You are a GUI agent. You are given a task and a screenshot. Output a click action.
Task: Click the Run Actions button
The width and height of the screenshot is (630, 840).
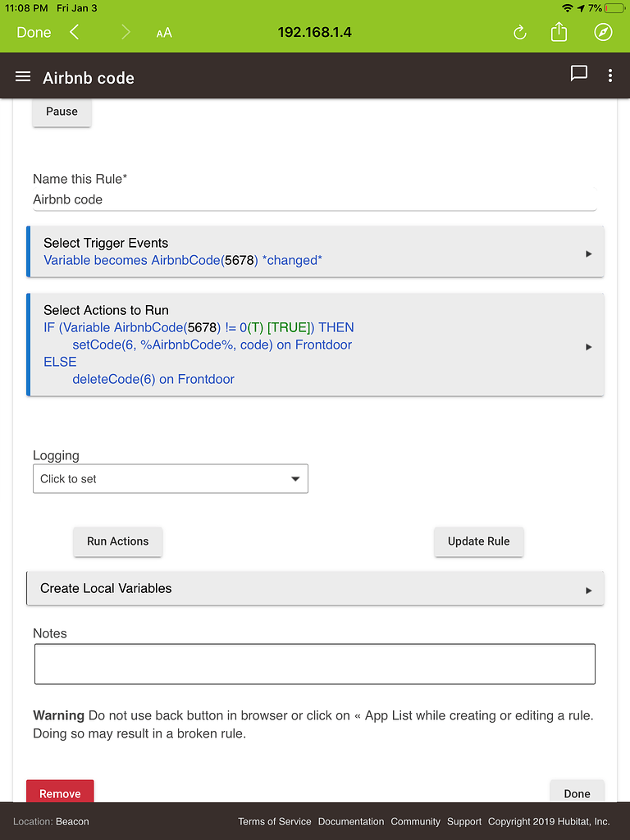pos(118,541)
